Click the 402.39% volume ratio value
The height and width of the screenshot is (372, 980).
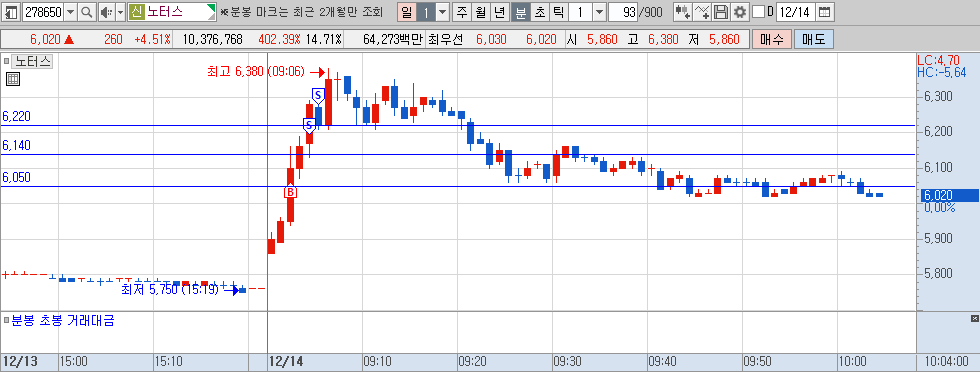[279, 39]
